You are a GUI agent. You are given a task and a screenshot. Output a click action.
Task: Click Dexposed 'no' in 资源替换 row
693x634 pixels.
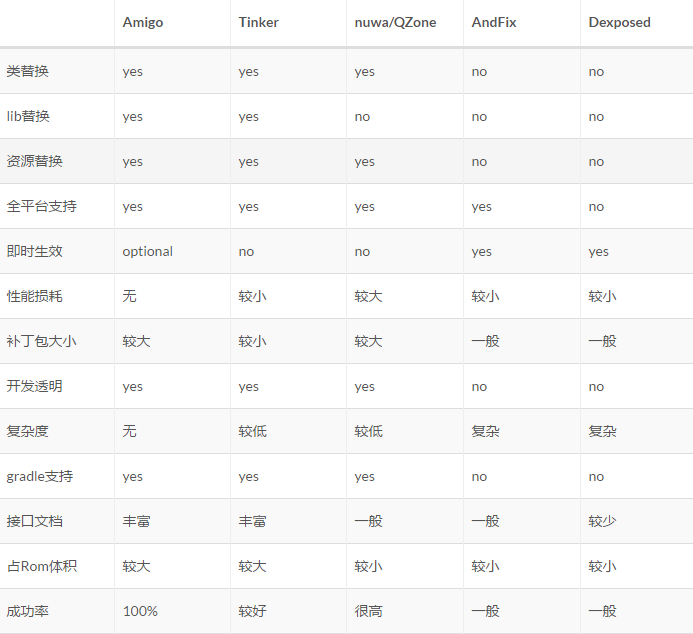point(596,162)
